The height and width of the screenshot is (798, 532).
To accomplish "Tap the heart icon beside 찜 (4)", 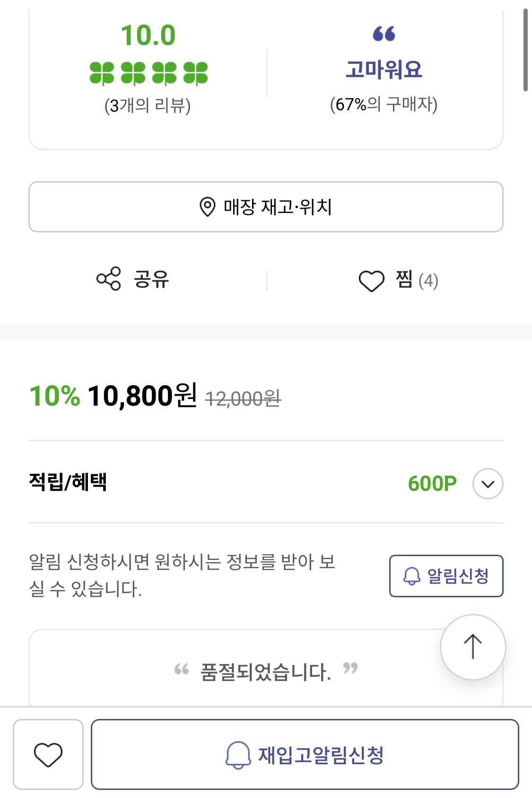I will pos(371,281).
